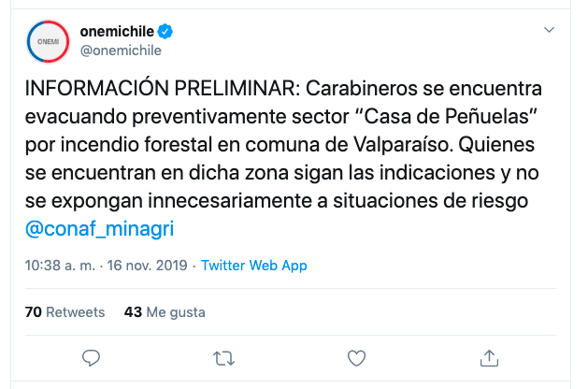Retweet this post using the retweet icon
588x389 pixels.
point(223,358)
